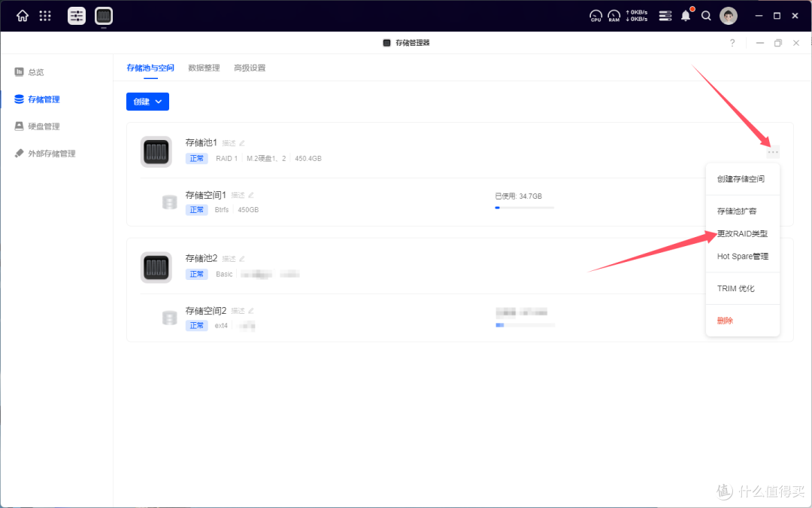
Task: Click the 已使用: 34.7GB text
Action: point(518,196)
